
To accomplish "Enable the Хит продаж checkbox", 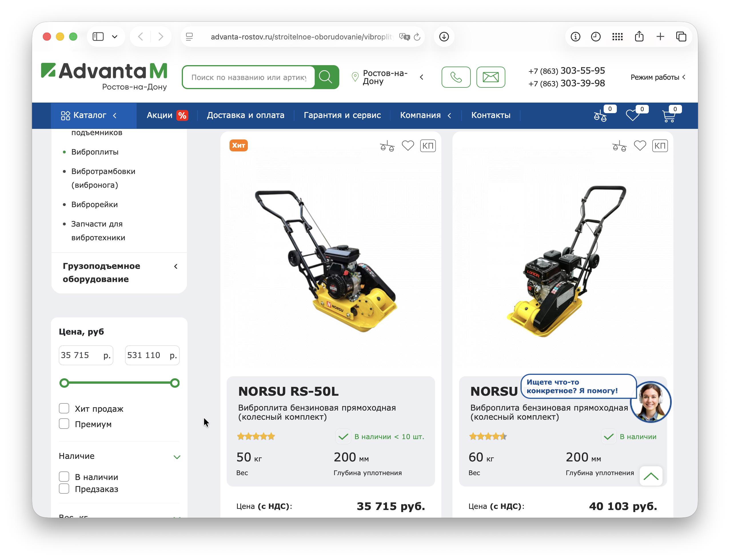I will [64, 408].
